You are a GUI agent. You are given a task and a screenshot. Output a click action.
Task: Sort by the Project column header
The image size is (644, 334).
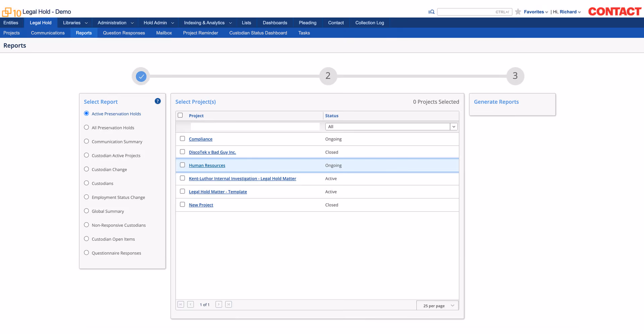pos(196,116)
